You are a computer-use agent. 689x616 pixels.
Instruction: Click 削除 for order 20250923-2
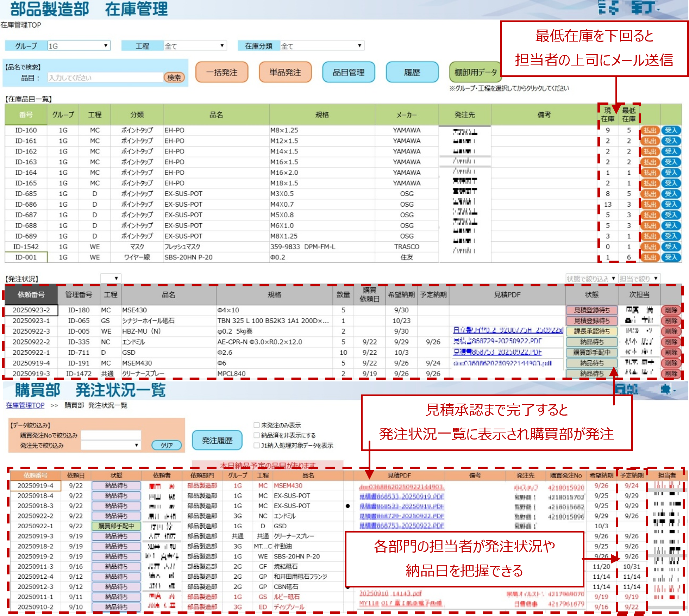click(671, 310)
